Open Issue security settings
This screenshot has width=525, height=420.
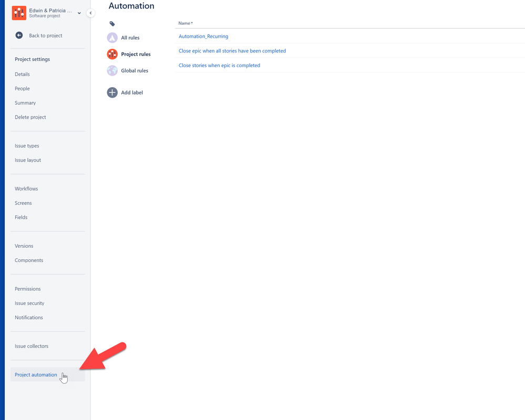coord(29,303)
